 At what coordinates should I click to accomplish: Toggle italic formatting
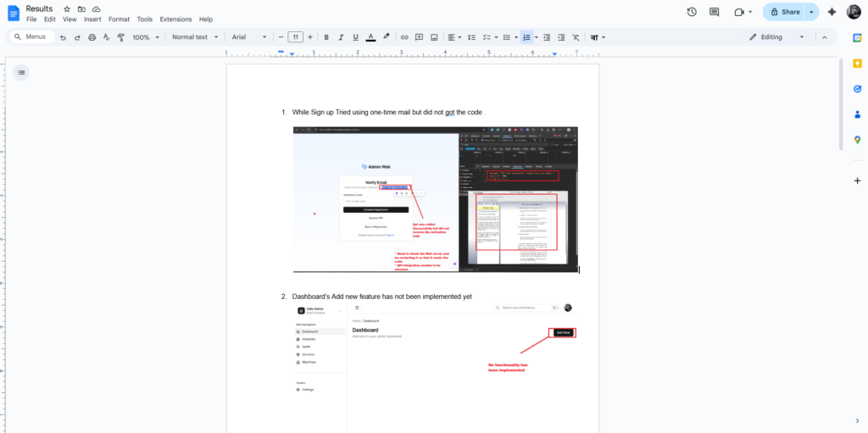click(341, 37)
